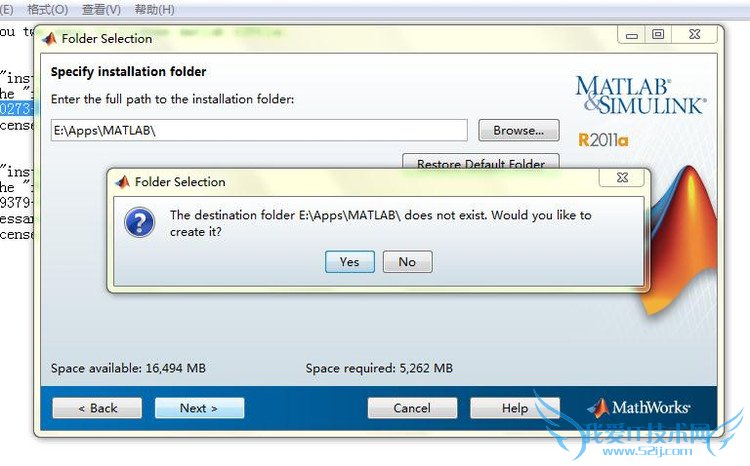Click MathWorks logo in installer footer

pos(639,408)
